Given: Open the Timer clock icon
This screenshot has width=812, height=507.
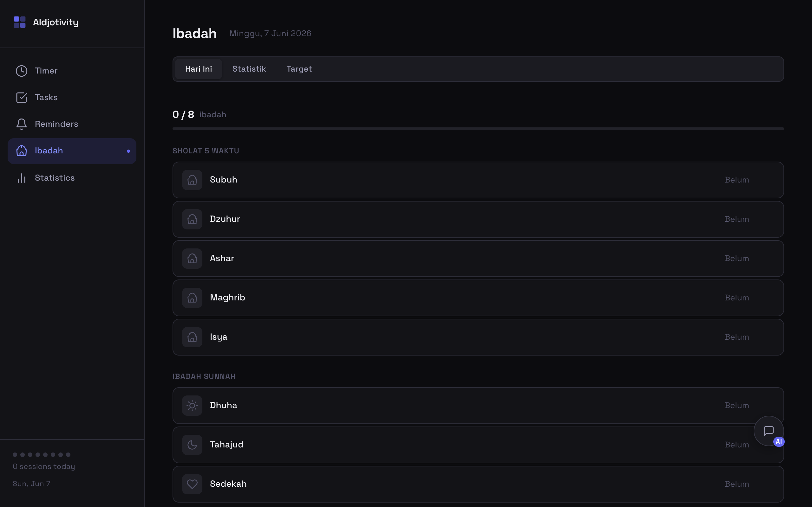Looking at the screenshot, I should [22, 71].
